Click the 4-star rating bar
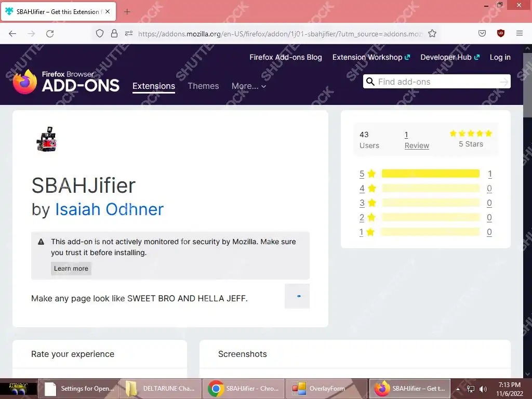This screenshot has width=532, height=399. click(x=431, y=188)
